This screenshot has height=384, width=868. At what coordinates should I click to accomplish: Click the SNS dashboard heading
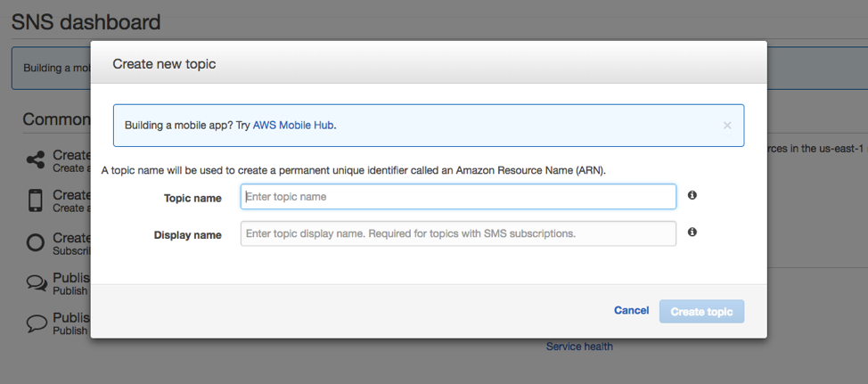click(x=86, y=22)
